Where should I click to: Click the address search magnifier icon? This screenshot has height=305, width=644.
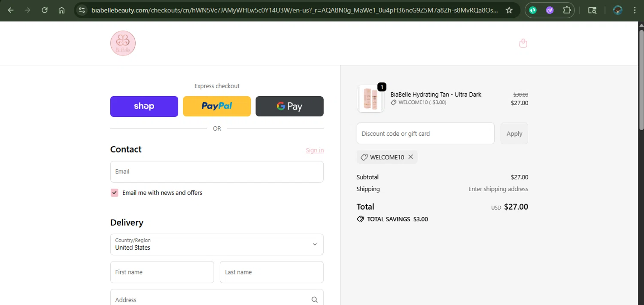(x=315, y=300)
